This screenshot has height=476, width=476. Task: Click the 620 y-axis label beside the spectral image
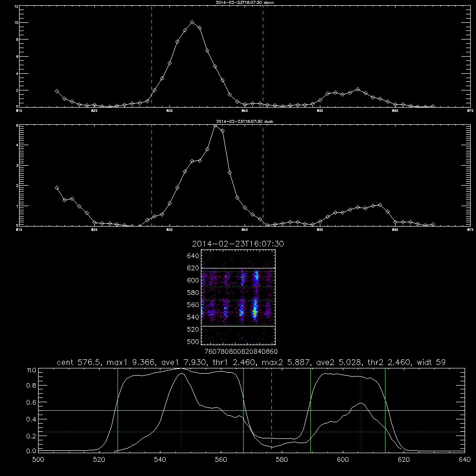point(193,268)
